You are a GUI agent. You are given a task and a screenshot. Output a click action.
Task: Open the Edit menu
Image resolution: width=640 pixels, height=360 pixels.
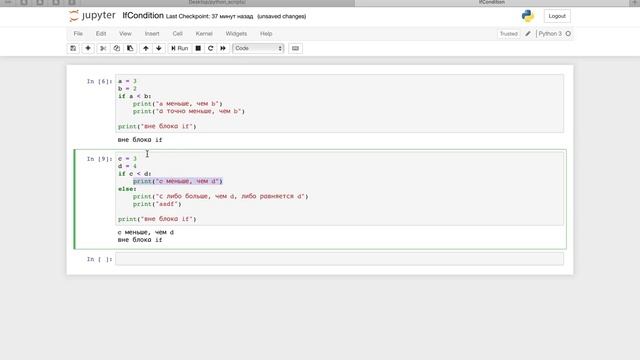tap(101, 33)
